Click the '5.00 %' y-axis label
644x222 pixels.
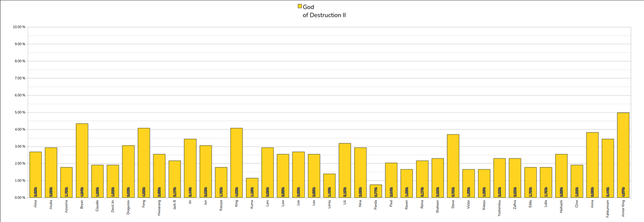tap(19, 112)
